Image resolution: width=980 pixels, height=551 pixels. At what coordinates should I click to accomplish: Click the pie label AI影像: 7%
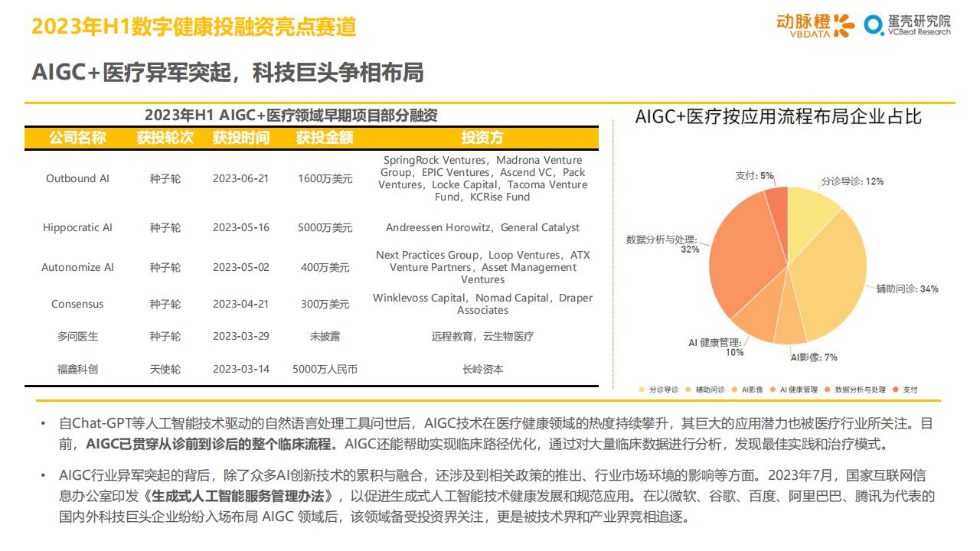tap(814, 357)
